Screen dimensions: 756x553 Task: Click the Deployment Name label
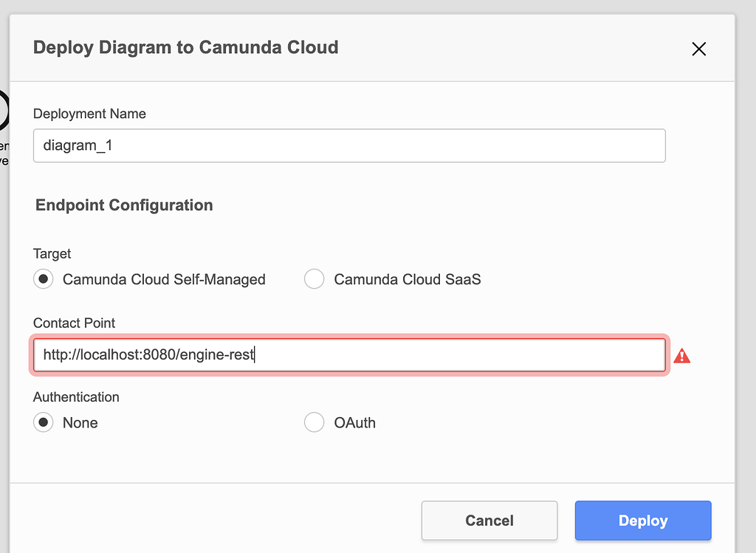coord(89,114)
